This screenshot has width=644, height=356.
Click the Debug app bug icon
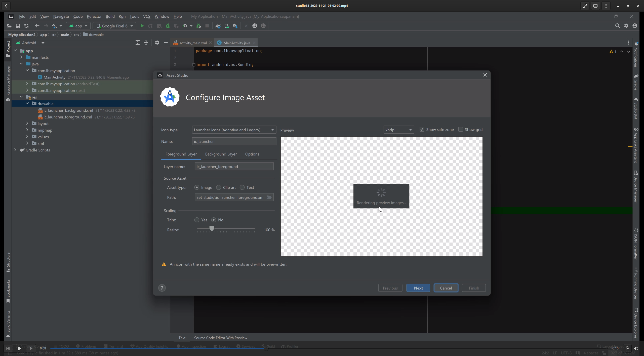pyautogui.click(x=168, y=26)
